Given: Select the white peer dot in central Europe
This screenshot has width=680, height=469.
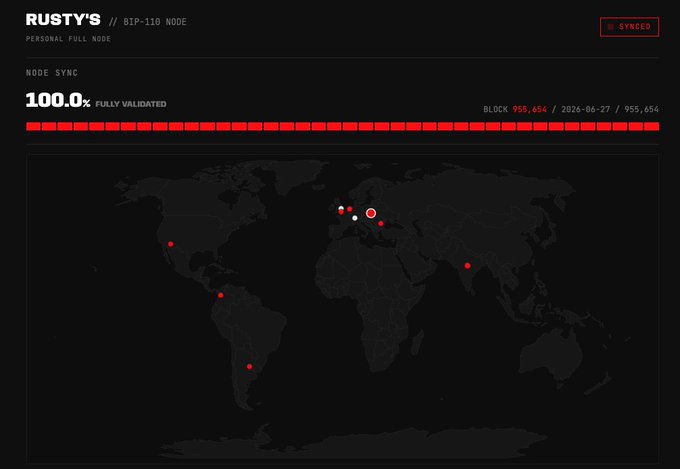Looking at the screenshot, I should pos(355,218).
